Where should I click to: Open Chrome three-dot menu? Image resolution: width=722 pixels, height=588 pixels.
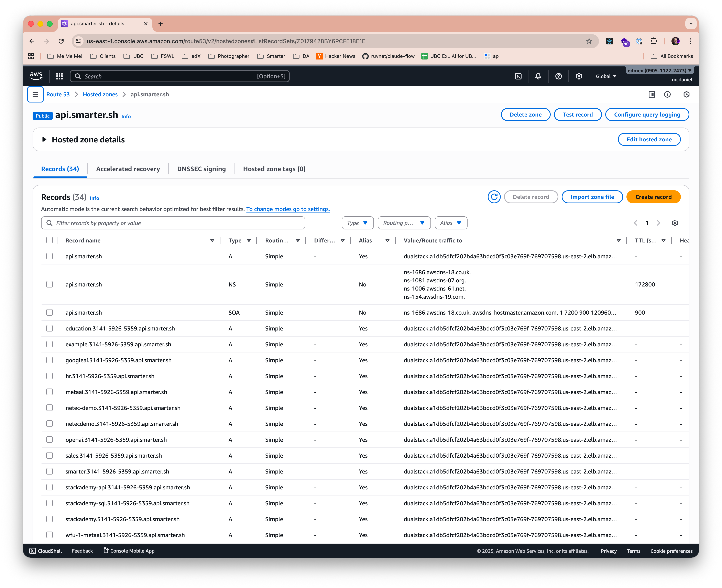pyautogui.click(x=690, y=41)
